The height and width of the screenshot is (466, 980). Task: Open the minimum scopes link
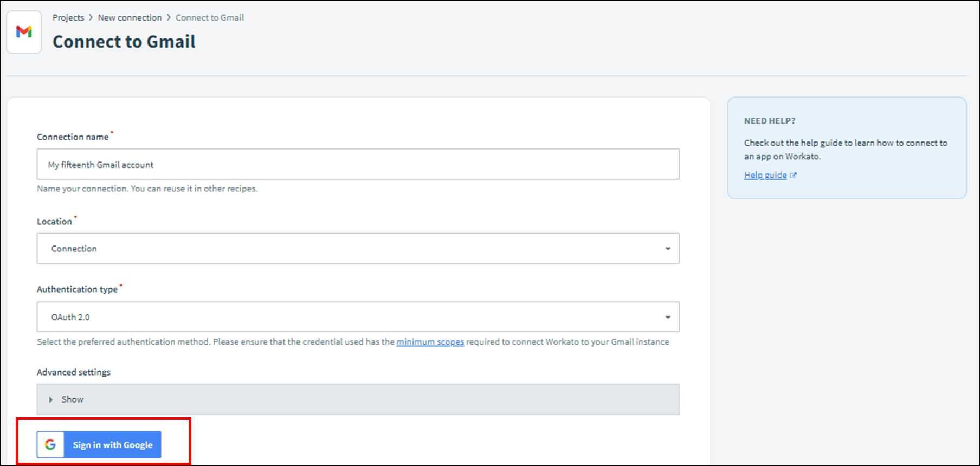[x=430, y=342]
